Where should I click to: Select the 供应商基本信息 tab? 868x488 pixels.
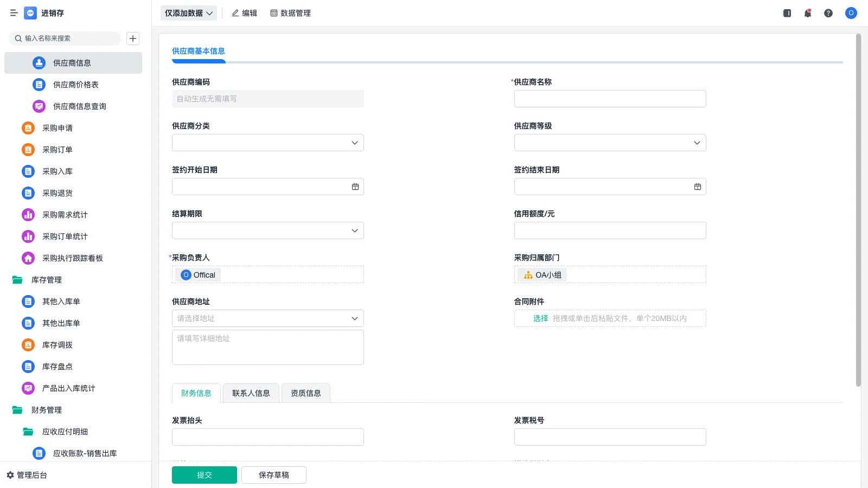point(199,51)
